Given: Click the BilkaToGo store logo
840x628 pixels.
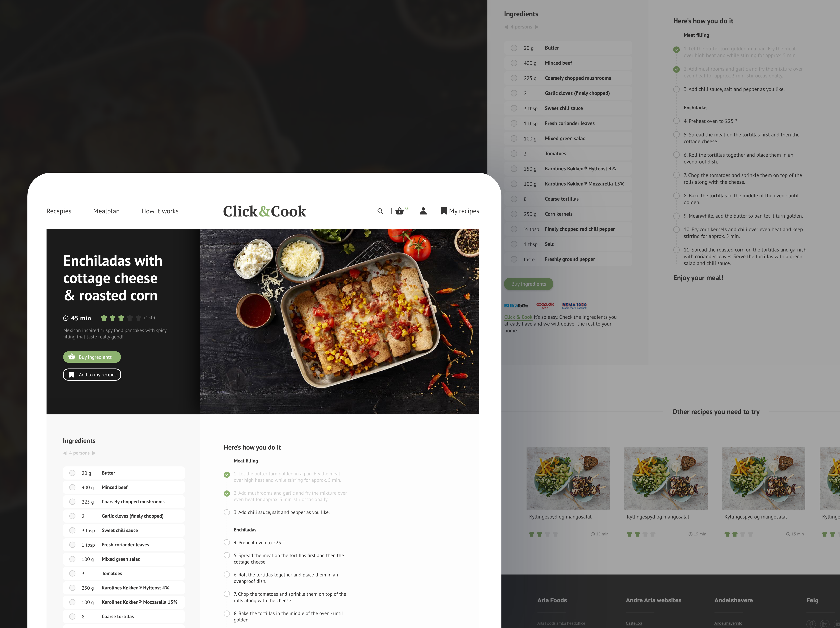Looking at the screenshot, I should coord(516,306).
